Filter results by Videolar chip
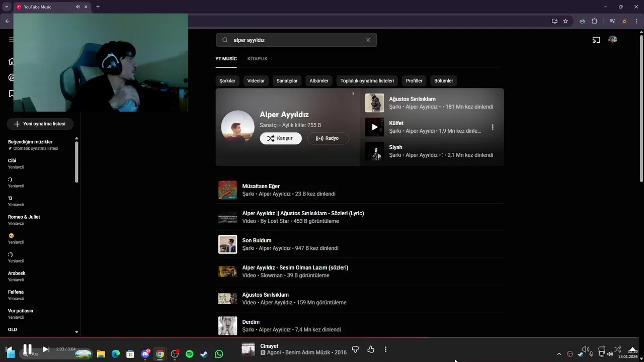Viewport: 644px width, 362px height. point(256,80)
